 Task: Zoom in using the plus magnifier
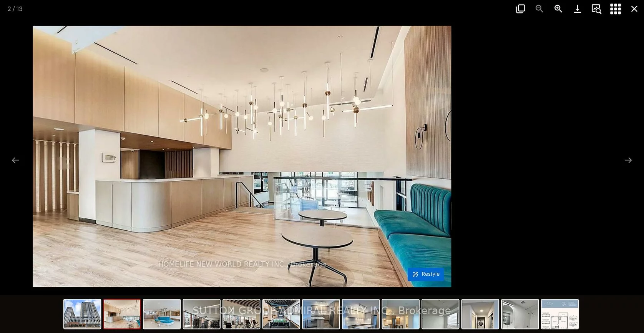(558, 9)
